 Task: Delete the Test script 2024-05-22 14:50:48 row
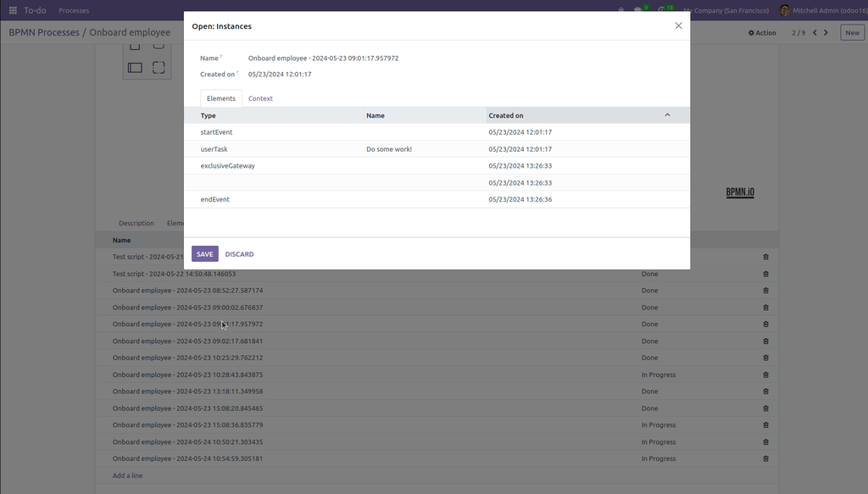[x=765, y=274]
